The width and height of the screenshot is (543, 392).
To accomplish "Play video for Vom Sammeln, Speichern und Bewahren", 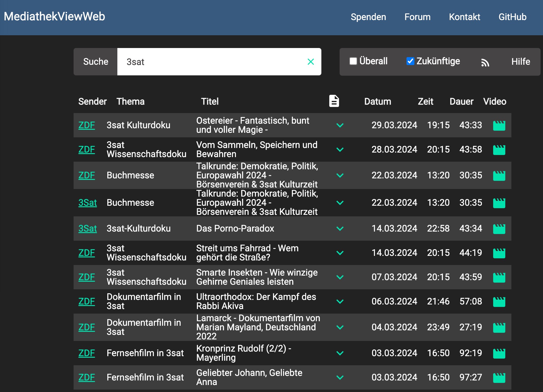I will 499,150.
